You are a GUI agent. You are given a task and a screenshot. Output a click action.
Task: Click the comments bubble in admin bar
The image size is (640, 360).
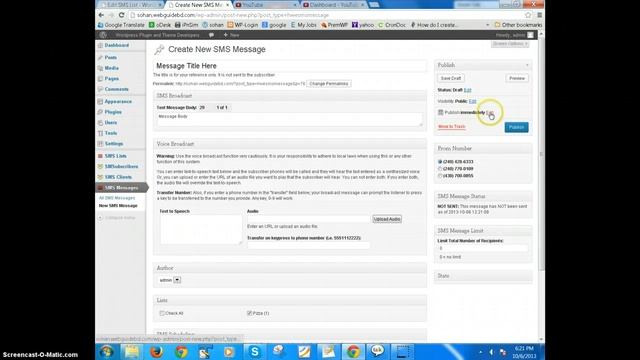coord(211,35)
